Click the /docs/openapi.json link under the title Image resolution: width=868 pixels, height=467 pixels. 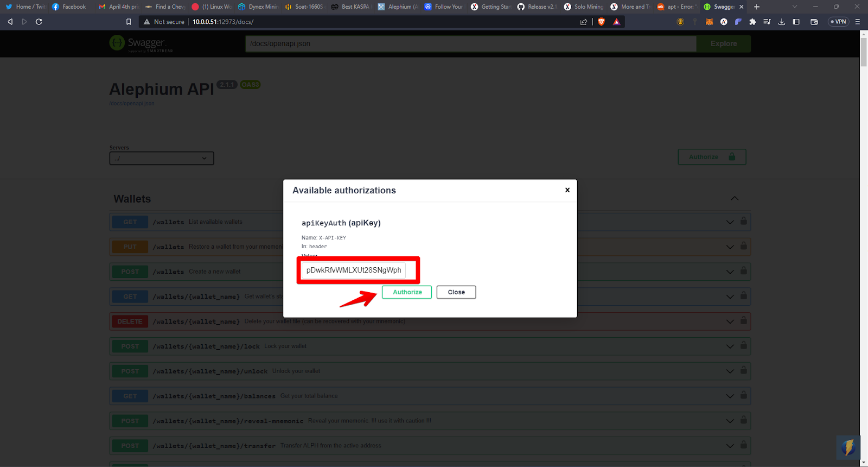pyautogui.click(x=132, y=103)
